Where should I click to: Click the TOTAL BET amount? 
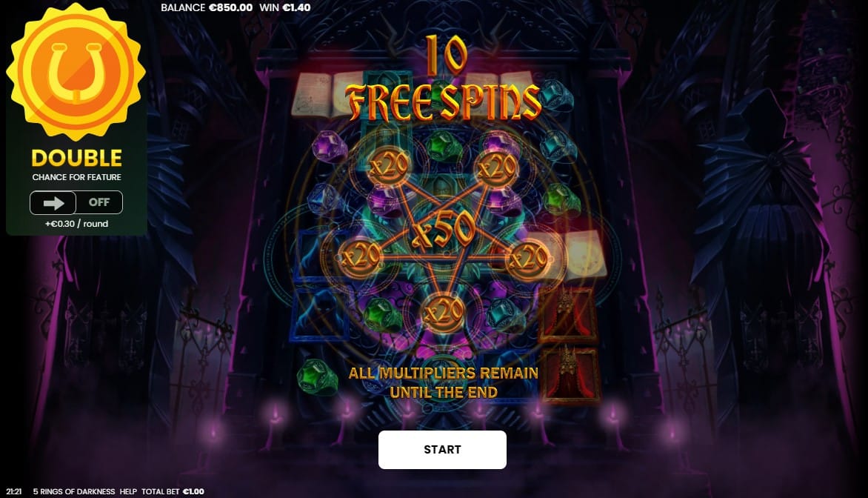point(193,491)
